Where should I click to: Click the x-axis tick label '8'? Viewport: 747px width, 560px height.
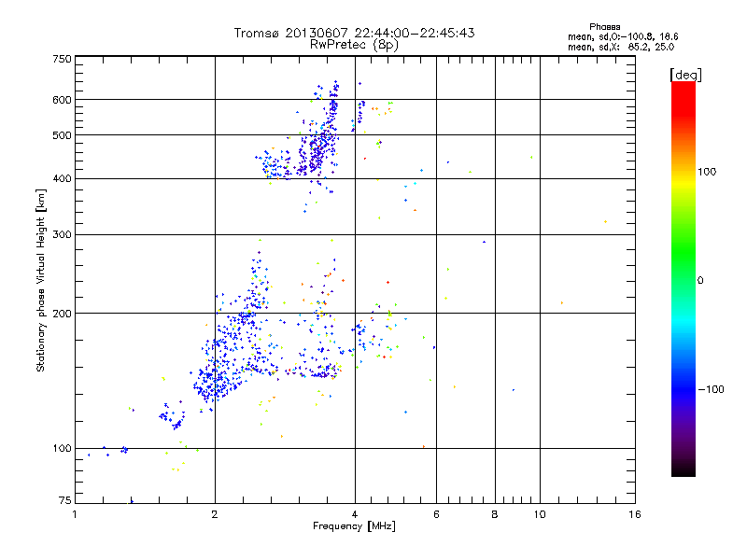click(495, 514)
